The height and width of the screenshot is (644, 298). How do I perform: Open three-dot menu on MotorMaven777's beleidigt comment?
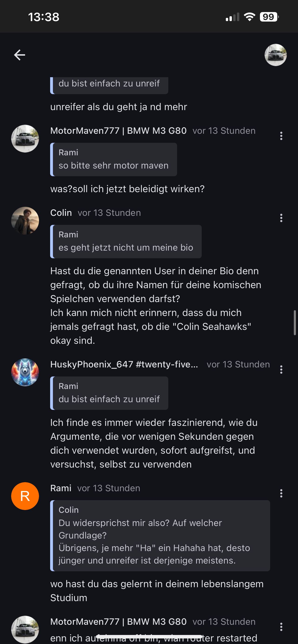click(281, 136)
